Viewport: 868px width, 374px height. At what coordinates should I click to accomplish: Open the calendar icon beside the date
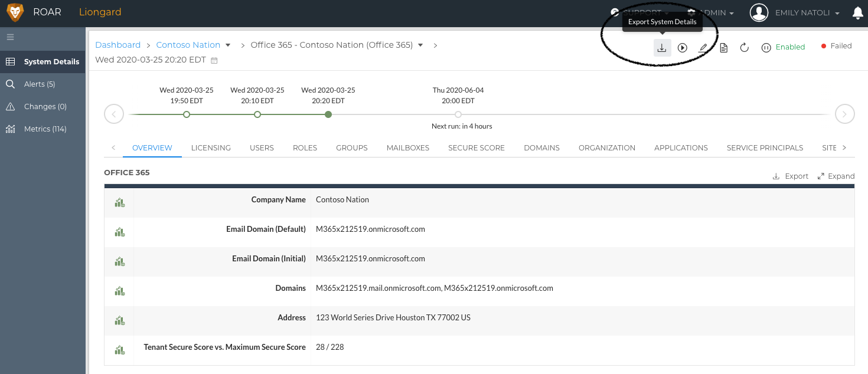214,60
